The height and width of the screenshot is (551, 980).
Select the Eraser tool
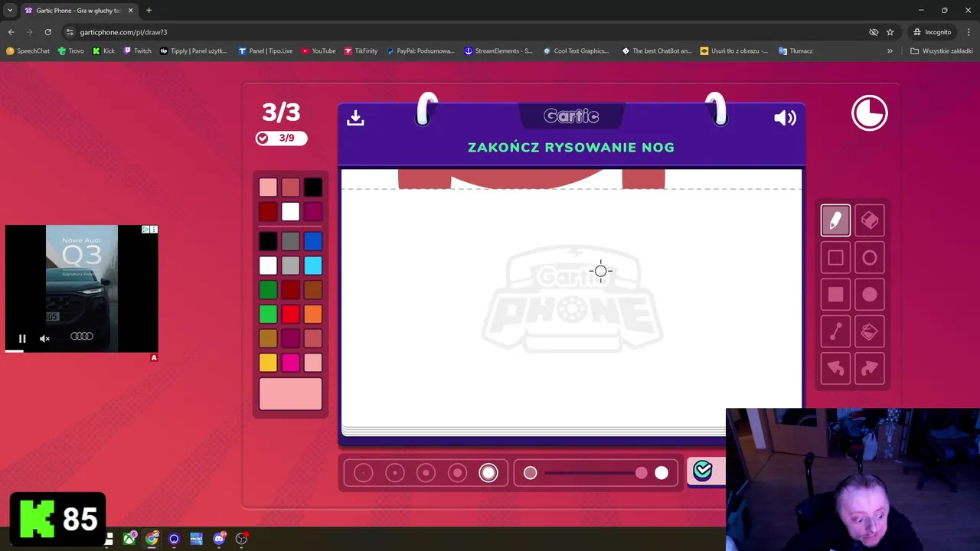click(x=869, y=220)
